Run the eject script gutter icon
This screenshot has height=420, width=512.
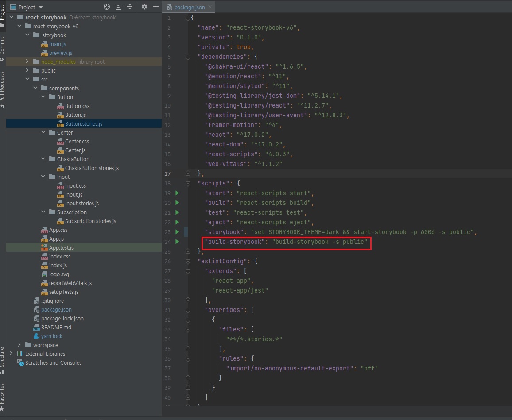(x=177, y=222)
